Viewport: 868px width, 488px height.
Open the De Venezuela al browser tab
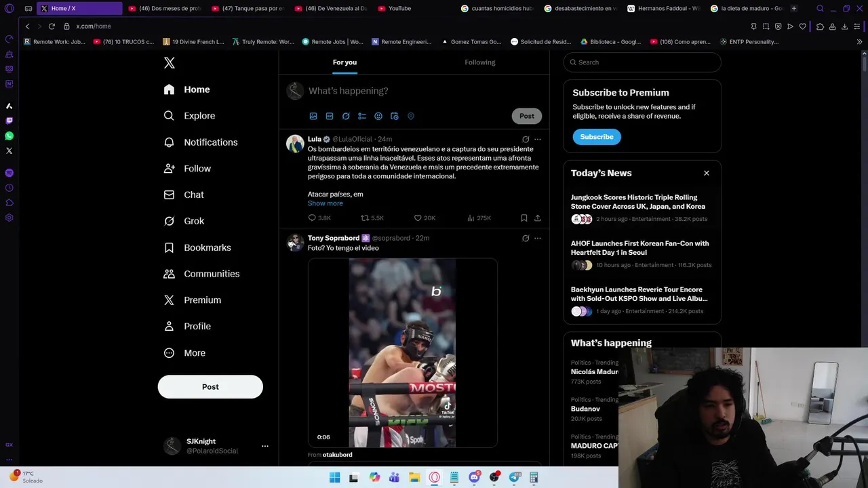(x=331, y=9)
